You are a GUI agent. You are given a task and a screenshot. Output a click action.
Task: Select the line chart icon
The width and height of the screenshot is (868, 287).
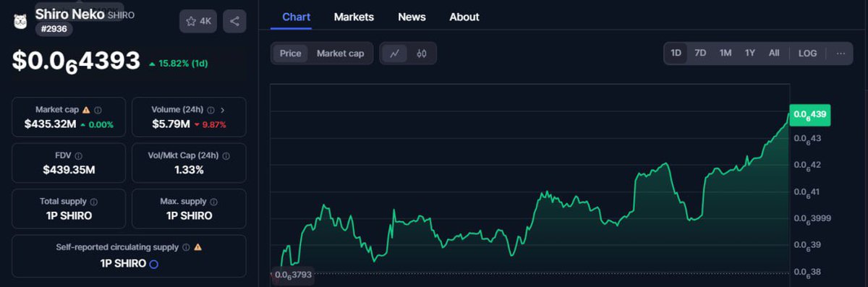(394, 53)
